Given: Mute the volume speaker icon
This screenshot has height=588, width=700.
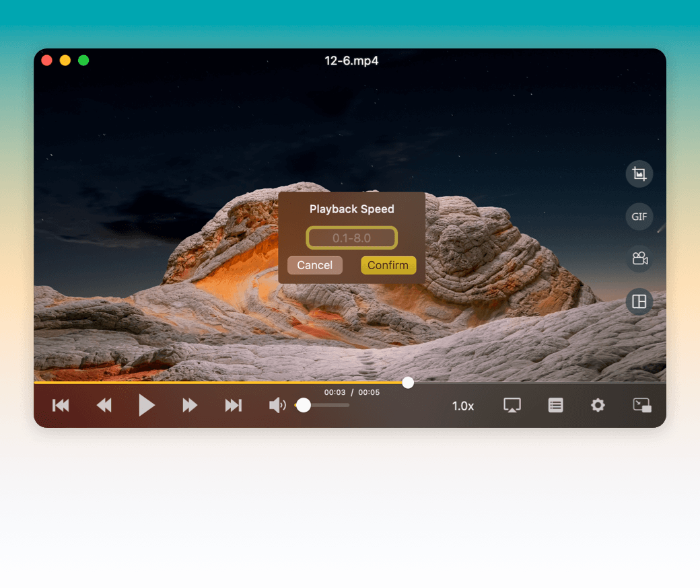Looking at the screenshot, I should click(x=277, y=405).
